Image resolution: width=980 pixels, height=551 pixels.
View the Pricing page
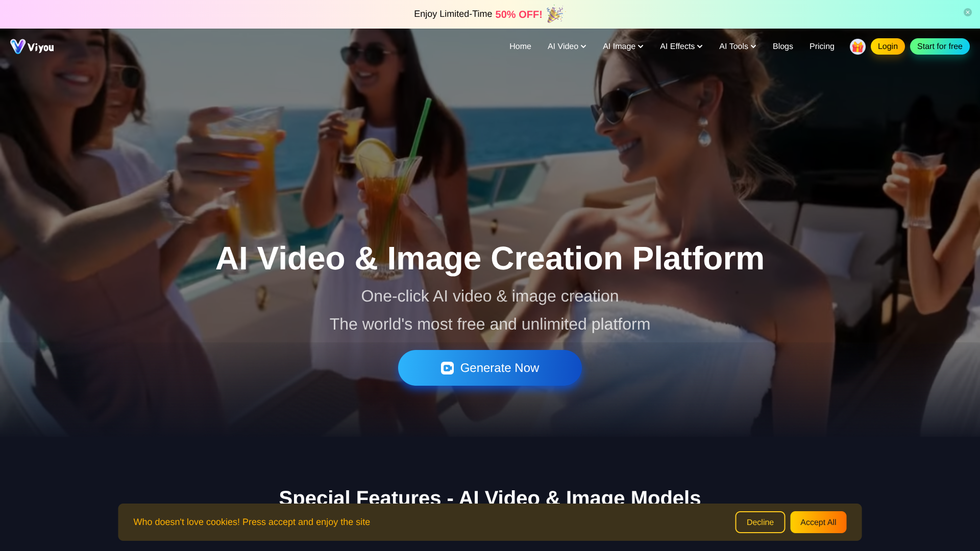[822, 46]
